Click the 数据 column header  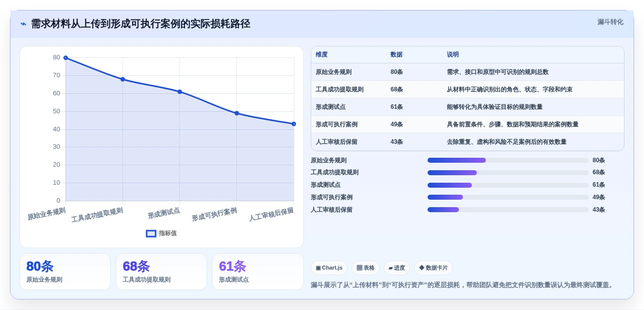397,54
